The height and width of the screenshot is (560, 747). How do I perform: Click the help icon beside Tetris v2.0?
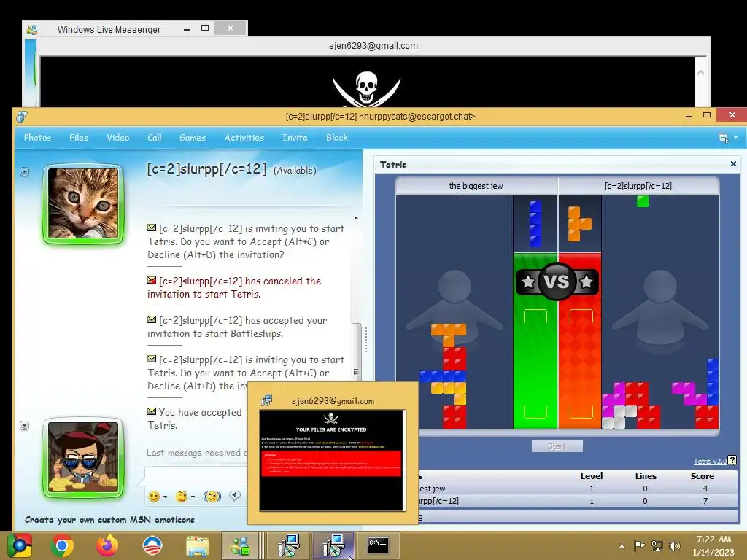pyautogui.click(x=732, y=461)
